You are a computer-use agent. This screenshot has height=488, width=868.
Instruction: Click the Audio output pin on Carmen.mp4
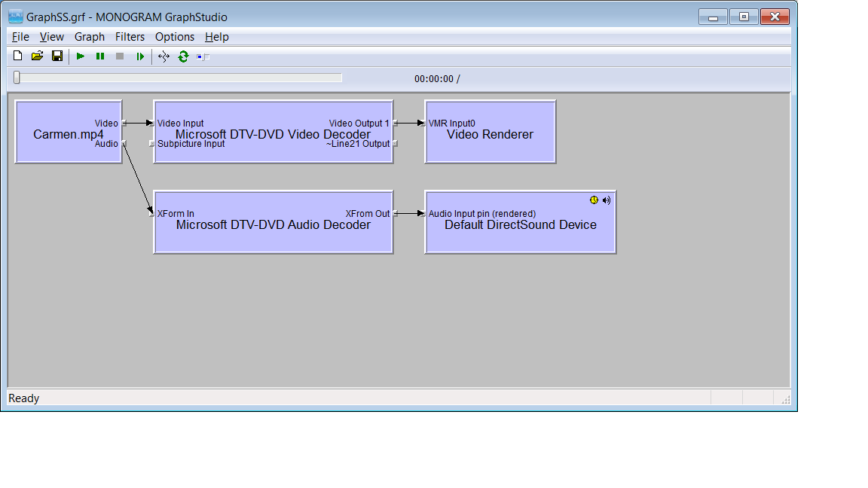(x=124, y=144)
